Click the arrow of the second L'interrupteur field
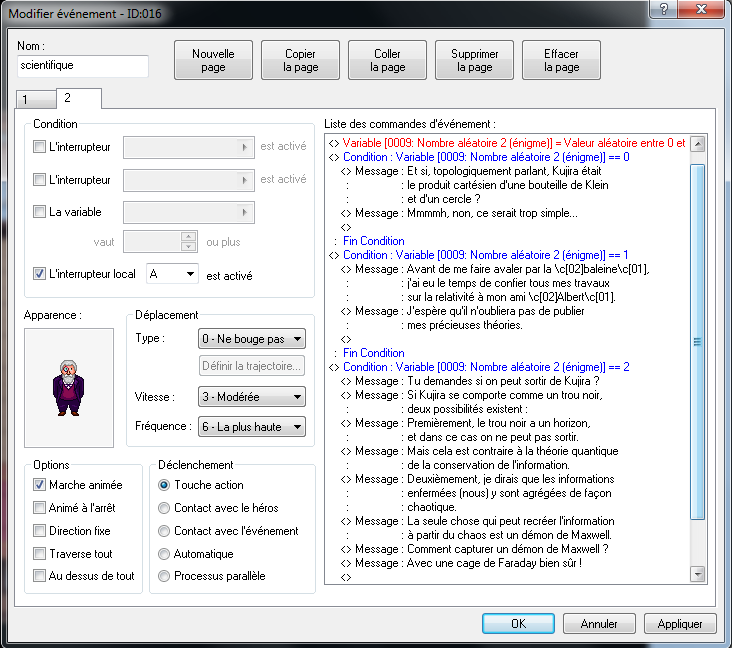 [244, 180]
